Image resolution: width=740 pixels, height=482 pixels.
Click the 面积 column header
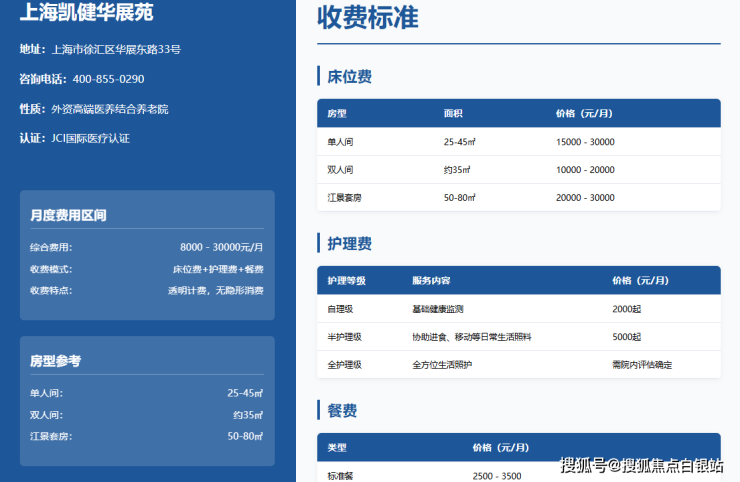453,114
